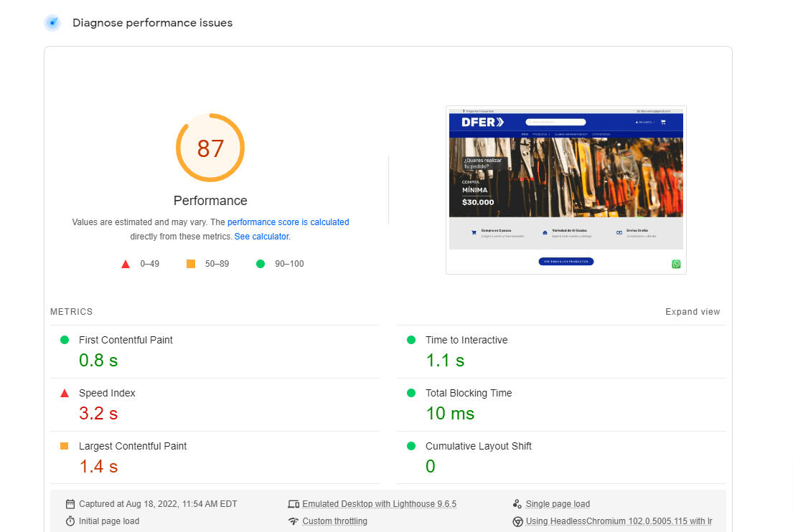Select the First Contentful Paint label
Image resolution: width=793 pixels, height=532 pixels.
point(126,340)
